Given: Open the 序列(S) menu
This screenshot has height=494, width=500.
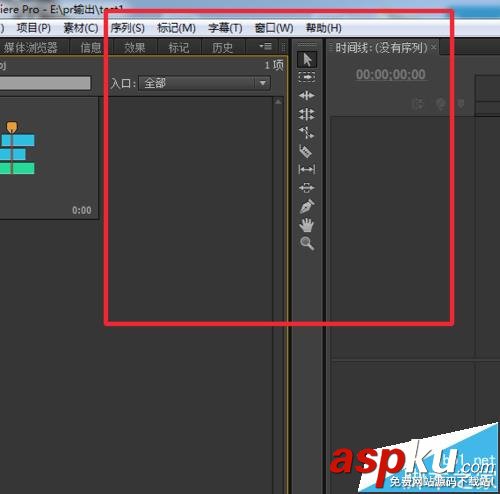Looking at the screenshot, I should pos(128,28).
